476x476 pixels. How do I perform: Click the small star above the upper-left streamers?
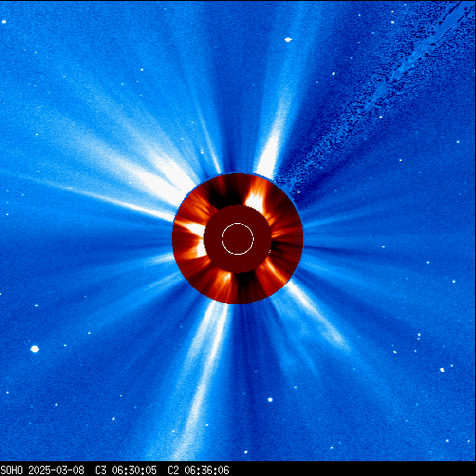(142, 70)
